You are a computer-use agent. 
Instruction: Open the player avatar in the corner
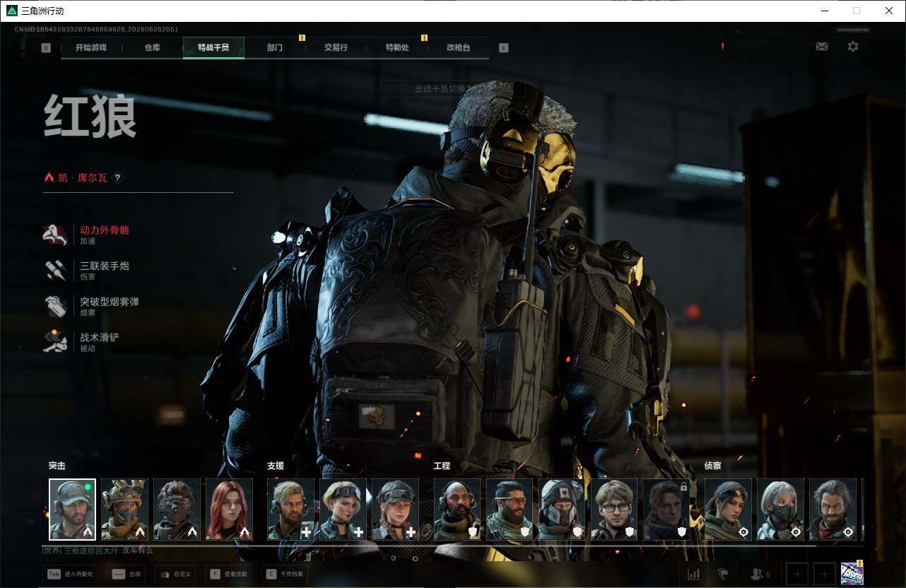(852, 574)
